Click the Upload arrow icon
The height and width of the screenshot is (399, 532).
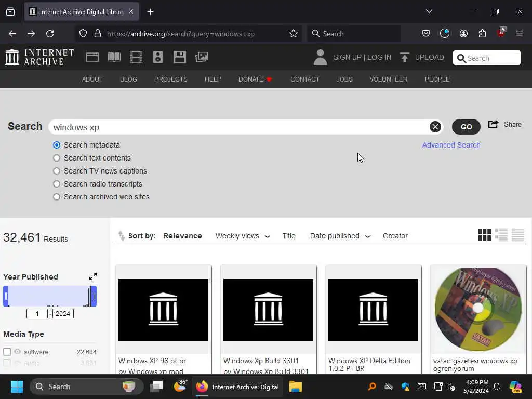click(x=404, y=57)
